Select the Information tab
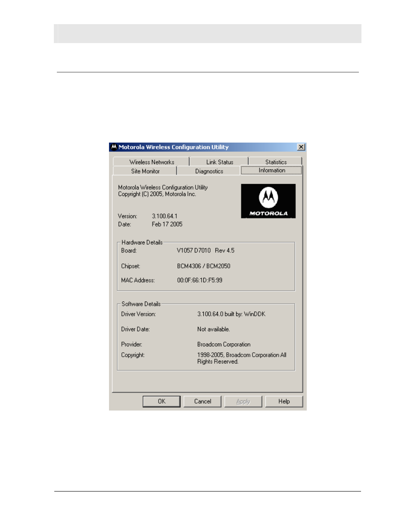The height and width of the screenshot is (532, 411). tap(272, 170)
